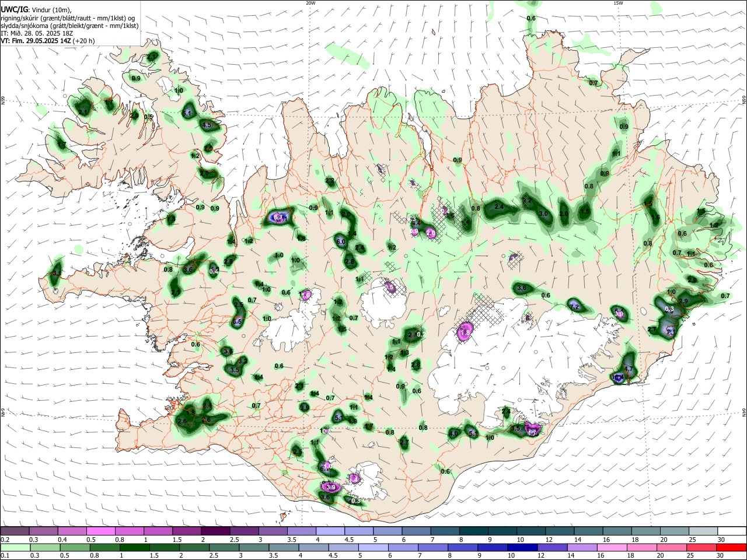Viewport: 747px width, 560px height.
Task: Click the '0.1' label in the lower legend row
Action: tap(4, 556)
